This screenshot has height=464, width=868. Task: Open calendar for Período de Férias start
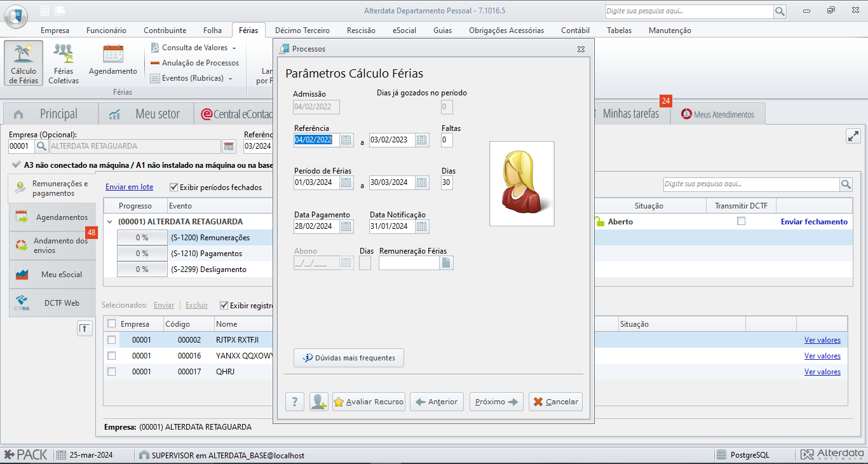(x=346, y=182)
